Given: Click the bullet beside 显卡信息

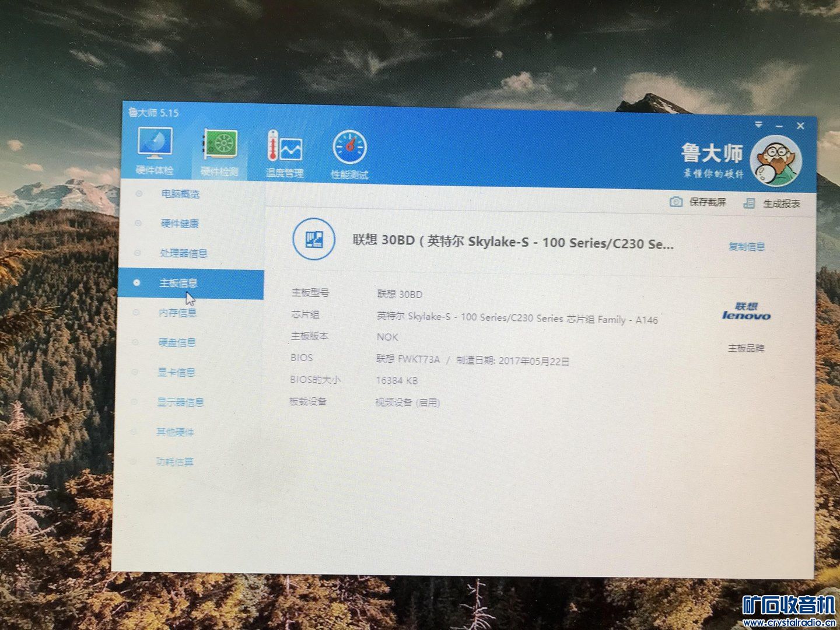Looking at the screenshot, I should pyautogui.click(x=135, y=372).
